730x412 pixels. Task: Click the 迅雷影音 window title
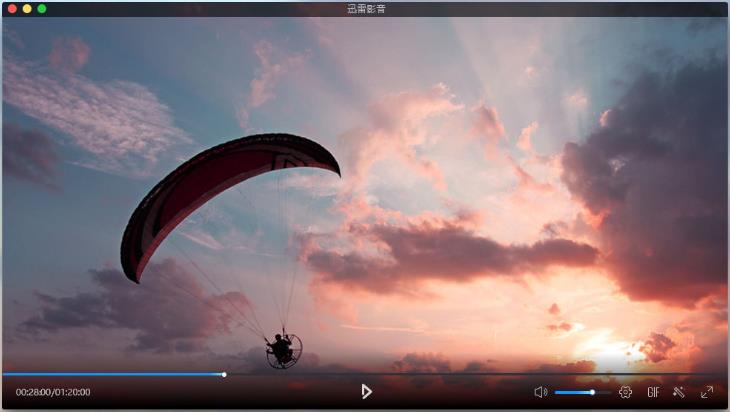point(365,8)
